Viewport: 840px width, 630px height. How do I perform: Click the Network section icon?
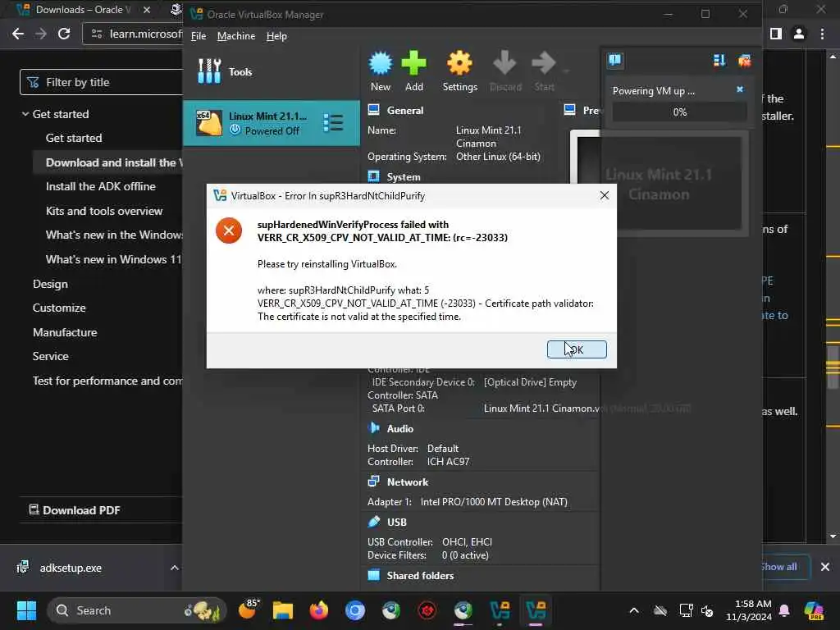point(374,481)
